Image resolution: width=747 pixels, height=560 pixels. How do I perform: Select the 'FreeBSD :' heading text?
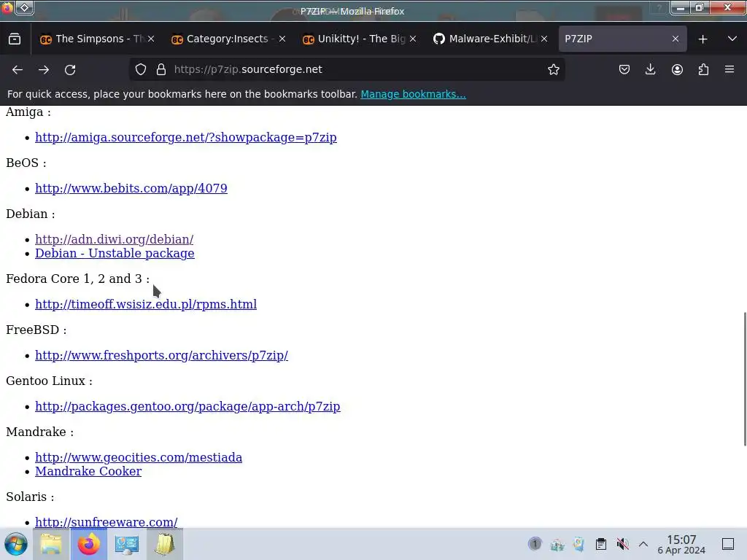click(x=36, y=330)
